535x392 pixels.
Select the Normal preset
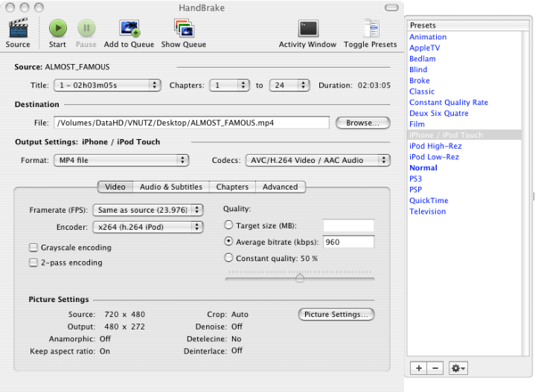[x=464, y=167]
